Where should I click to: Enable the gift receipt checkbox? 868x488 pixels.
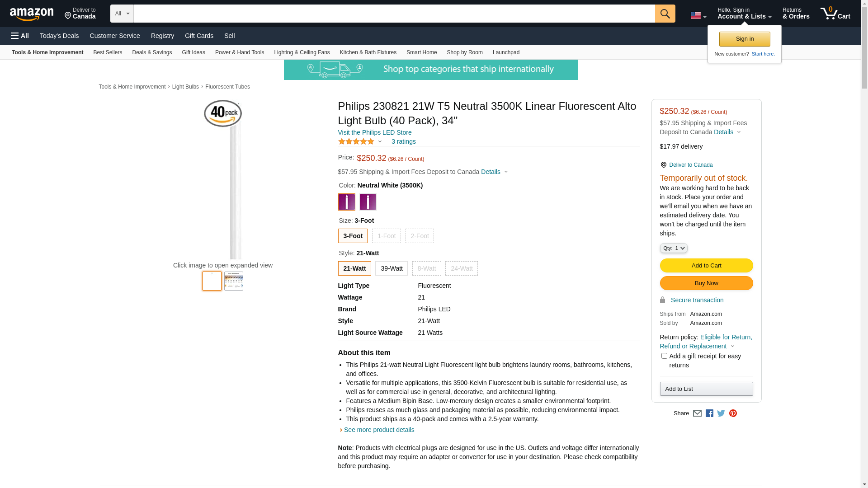click(664, 356)
